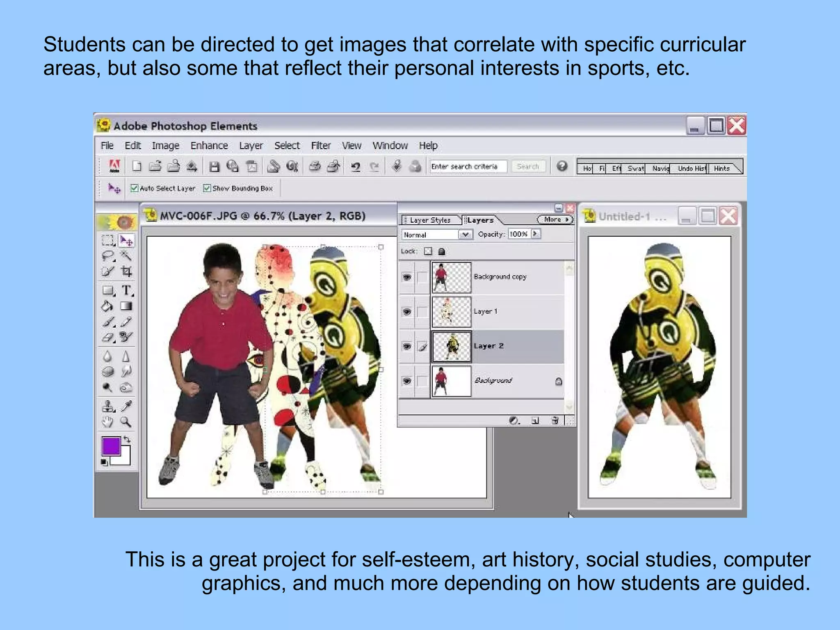The width and height of the screenshot is (840, 630).
Task: Open Help question mark icon
Action: tap(562, 166)
